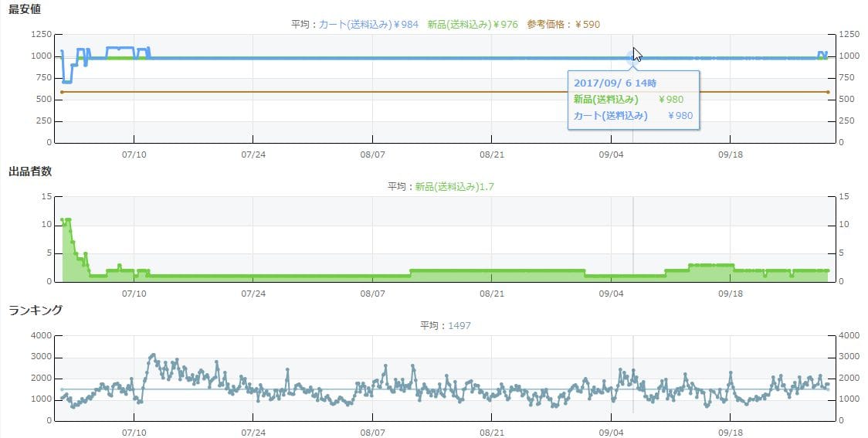Select 09/18 date label under ranking chart
868x438 pixels.
(x=731, y=433)
